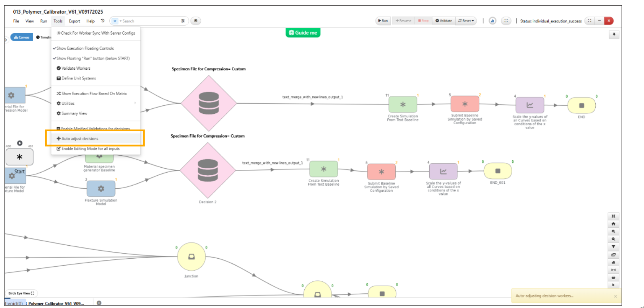This screenshot has width=644, height=308.
Task: Click the basket icon in canvas tools
Action: 613,278
